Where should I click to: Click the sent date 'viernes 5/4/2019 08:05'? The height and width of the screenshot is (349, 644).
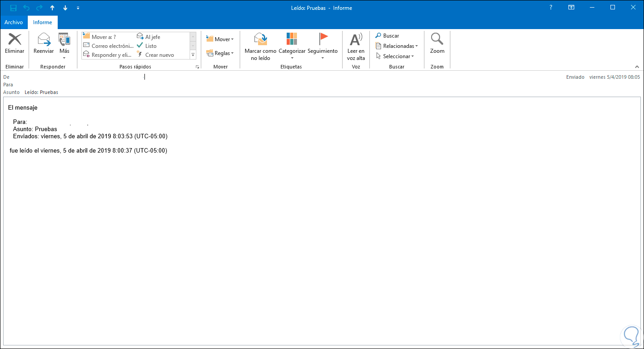614,77
